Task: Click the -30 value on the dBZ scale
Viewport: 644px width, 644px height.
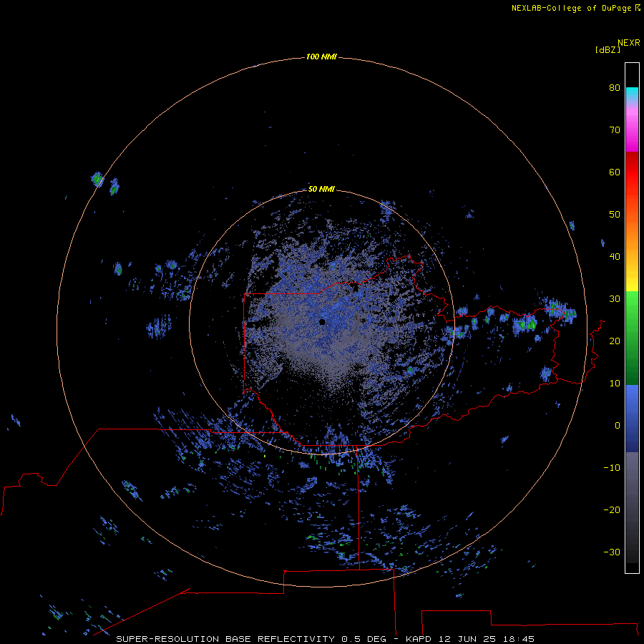Action: tap(612, 552)
